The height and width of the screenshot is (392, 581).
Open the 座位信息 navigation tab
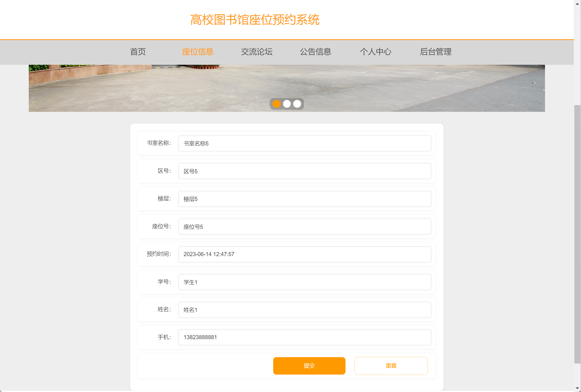pos(198,52)
